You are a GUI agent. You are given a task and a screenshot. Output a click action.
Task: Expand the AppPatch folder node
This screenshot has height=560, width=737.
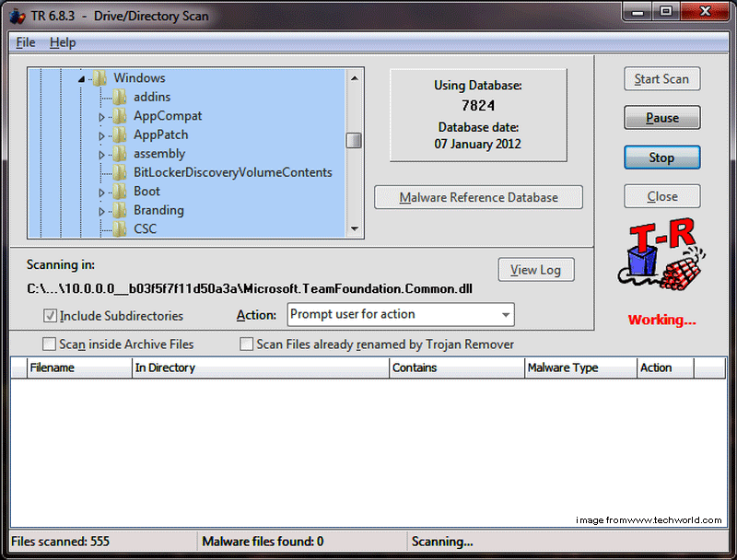101,135
